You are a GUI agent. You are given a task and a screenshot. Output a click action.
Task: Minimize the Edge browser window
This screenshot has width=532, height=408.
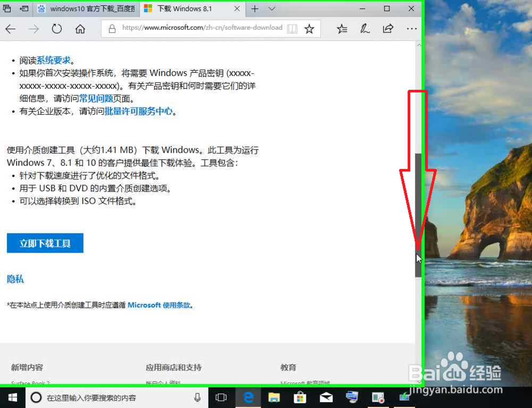tap(362, 9)
